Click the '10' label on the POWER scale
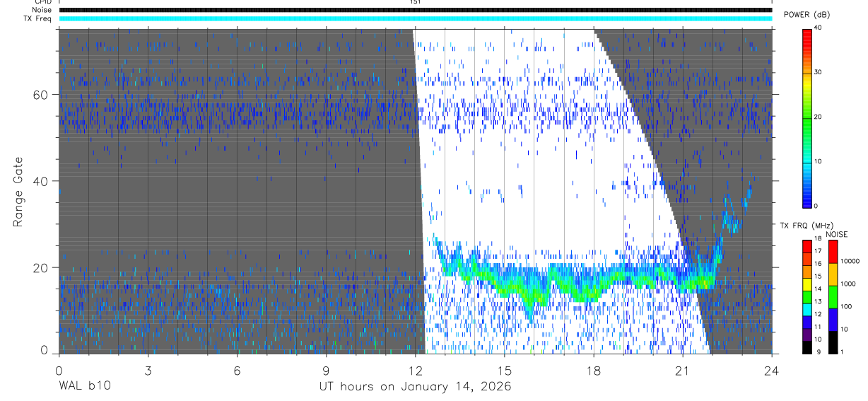868x401 pixels. [x=819, y=161]
